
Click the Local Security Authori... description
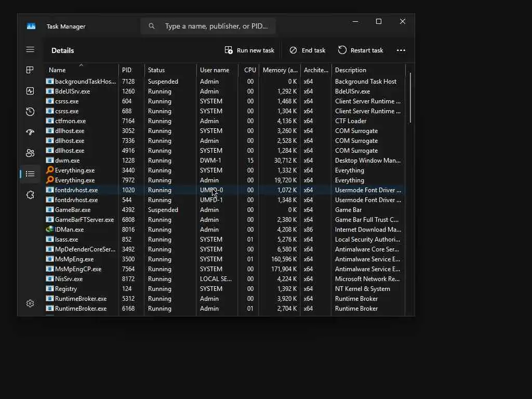click(367, 239)
